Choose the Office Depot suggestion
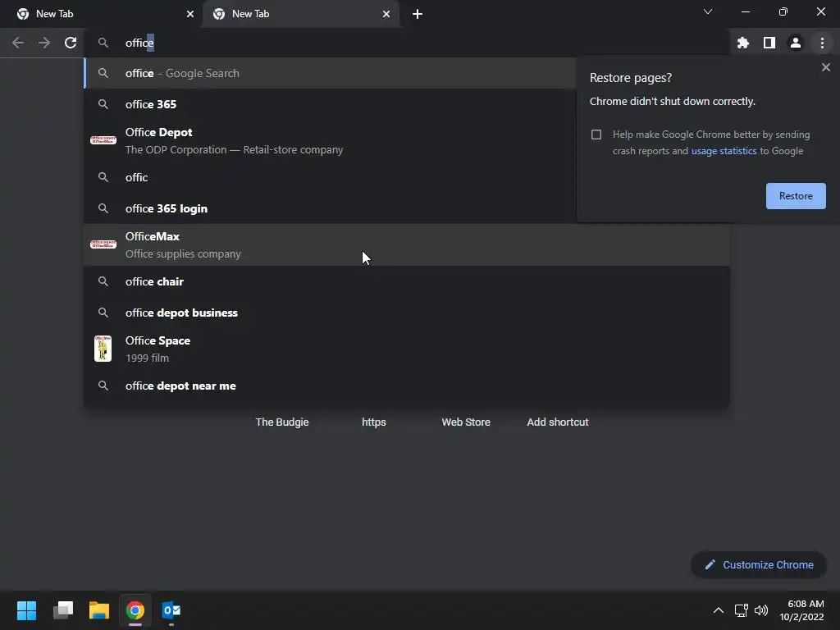Screen dimensions: 840x630 (330, 141)
